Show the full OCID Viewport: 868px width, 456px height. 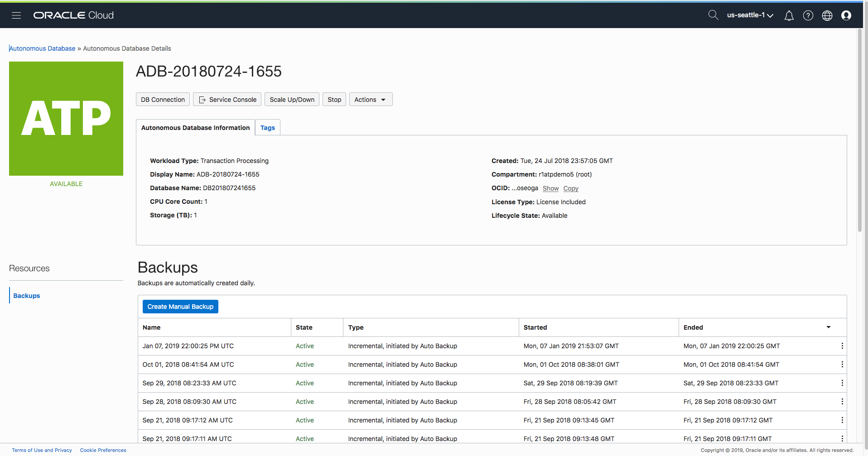pyautogui.click(x=550, y=188)
